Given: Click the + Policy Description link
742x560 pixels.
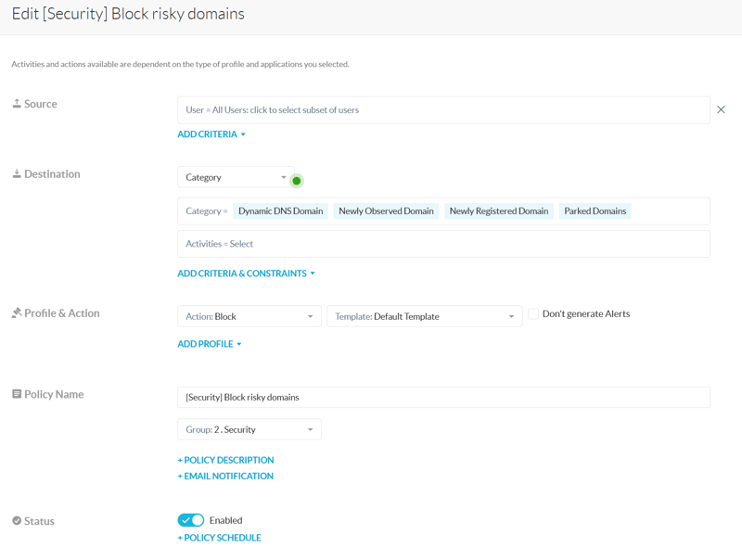Looking at the screenshot, I should tap(225, 460).
